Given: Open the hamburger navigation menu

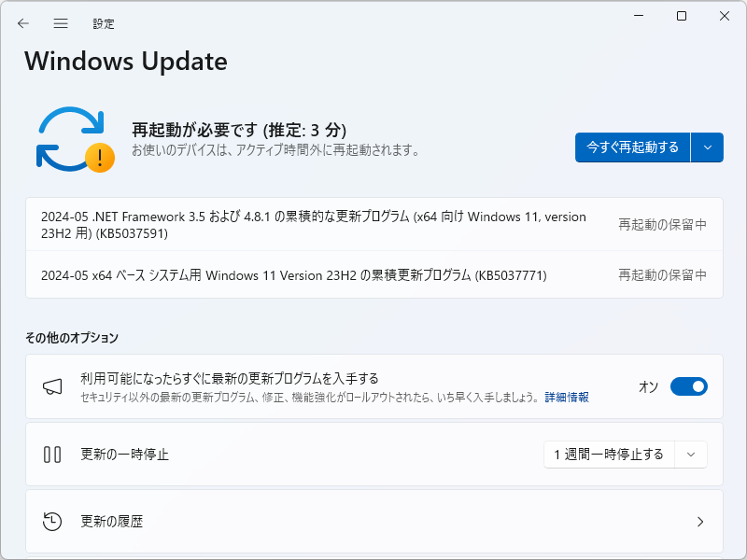Looking at the screenshot, I should tap(60, 23).
